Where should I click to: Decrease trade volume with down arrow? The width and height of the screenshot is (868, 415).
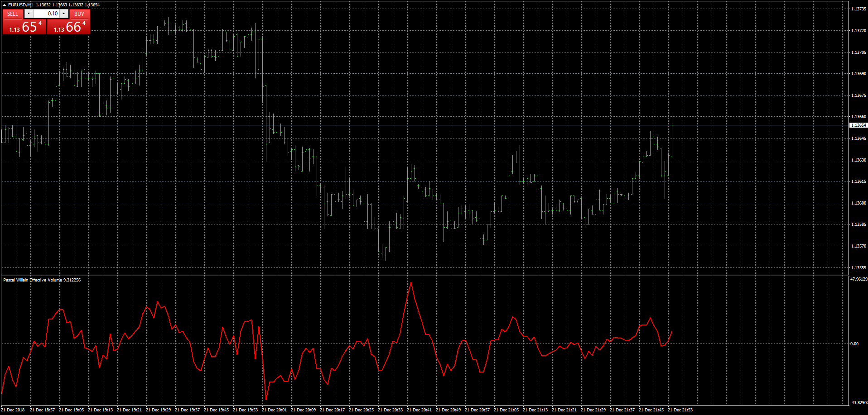pos(29,14)
